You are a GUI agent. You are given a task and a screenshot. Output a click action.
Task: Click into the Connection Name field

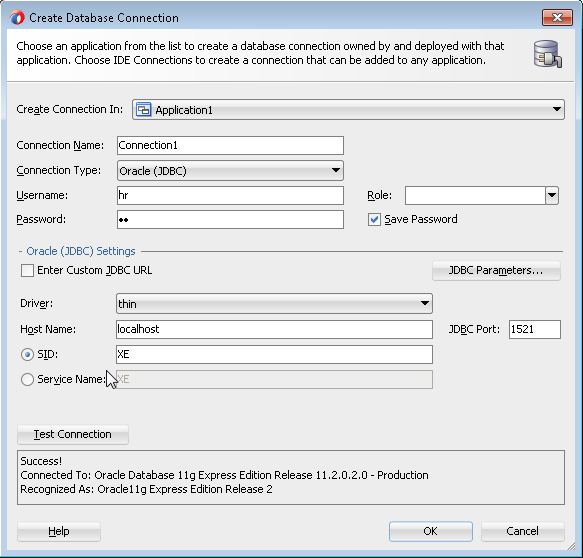(x=230, y=145)
